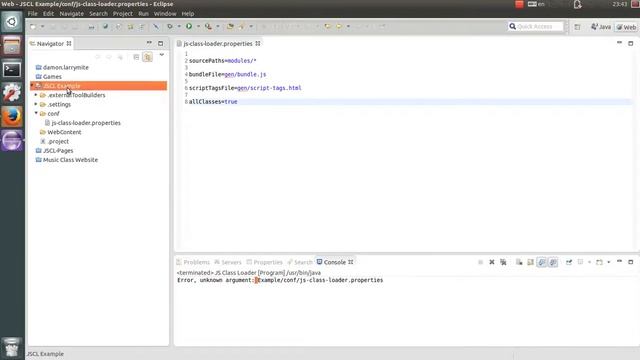Select the WebContent folder

pos(64,132)
